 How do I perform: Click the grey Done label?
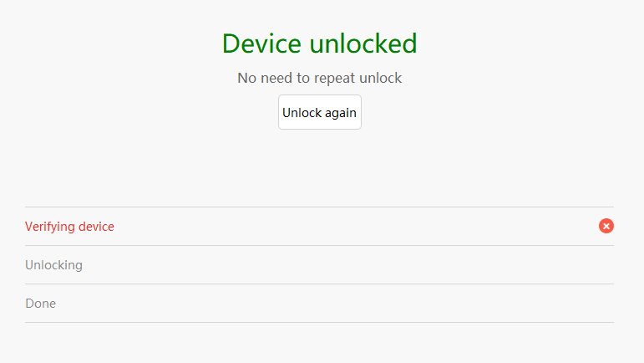tap(40, 304)
